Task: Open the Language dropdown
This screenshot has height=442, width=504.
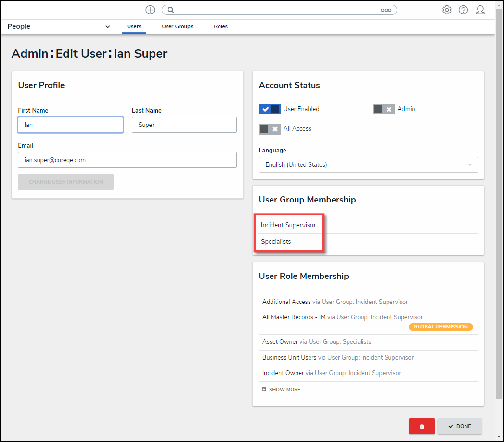Action: [x=368, y=164]
